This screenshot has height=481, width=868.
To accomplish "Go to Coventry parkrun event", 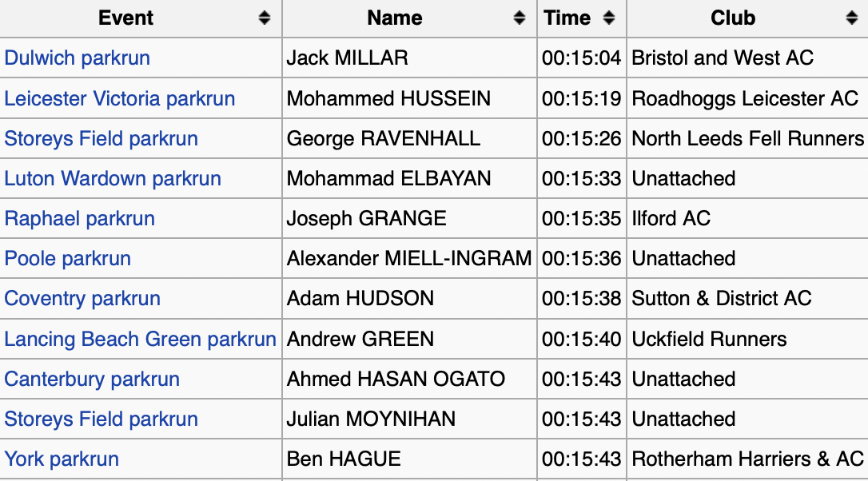I will (82, 298).
